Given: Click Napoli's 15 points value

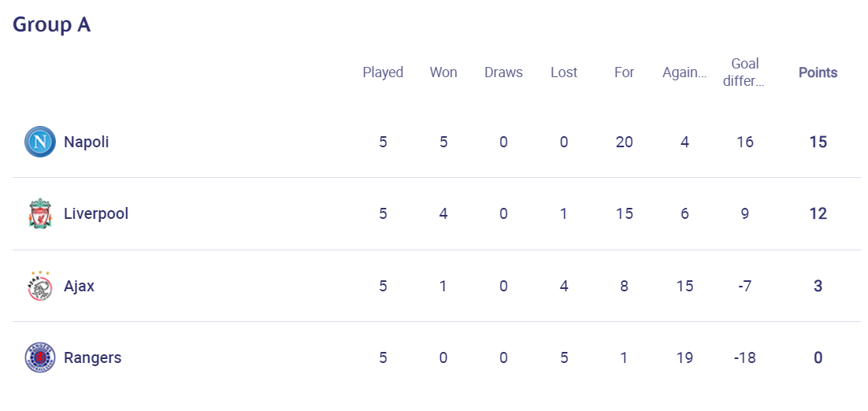Looking at the screenshot, I should (818, 143).
